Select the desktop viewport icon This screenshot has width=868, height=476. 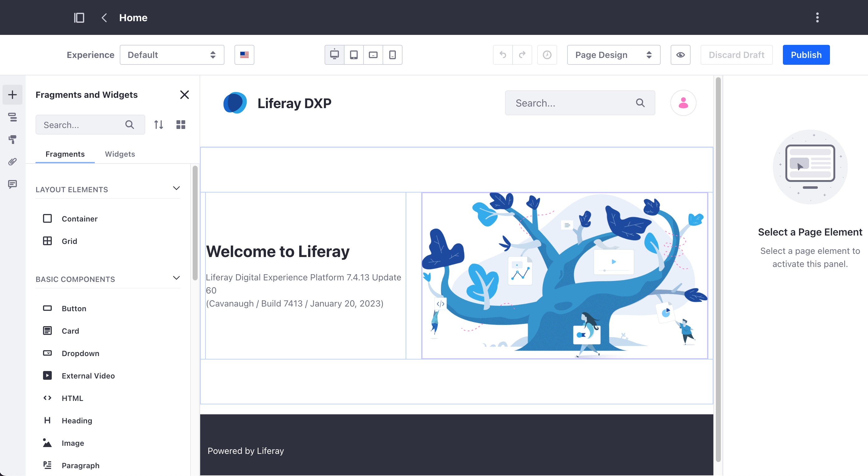click(x=334, y=55)
